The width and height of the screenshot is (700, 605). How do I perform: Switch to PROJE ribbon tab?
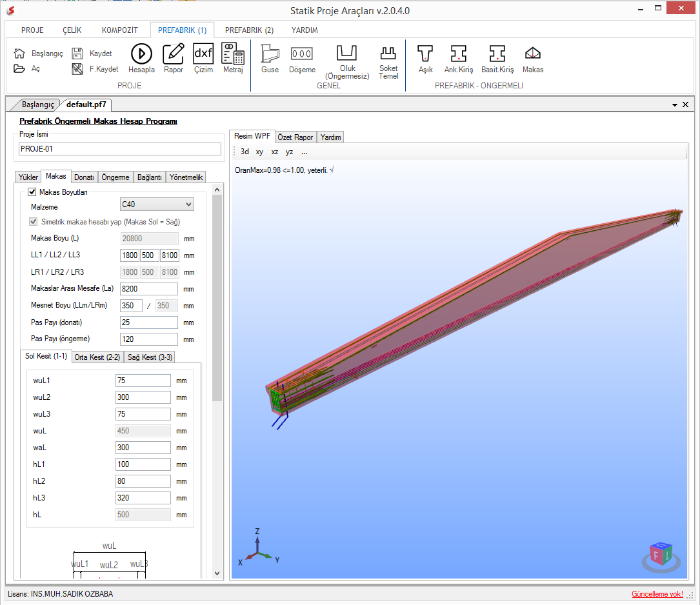[x=33, y=30]
